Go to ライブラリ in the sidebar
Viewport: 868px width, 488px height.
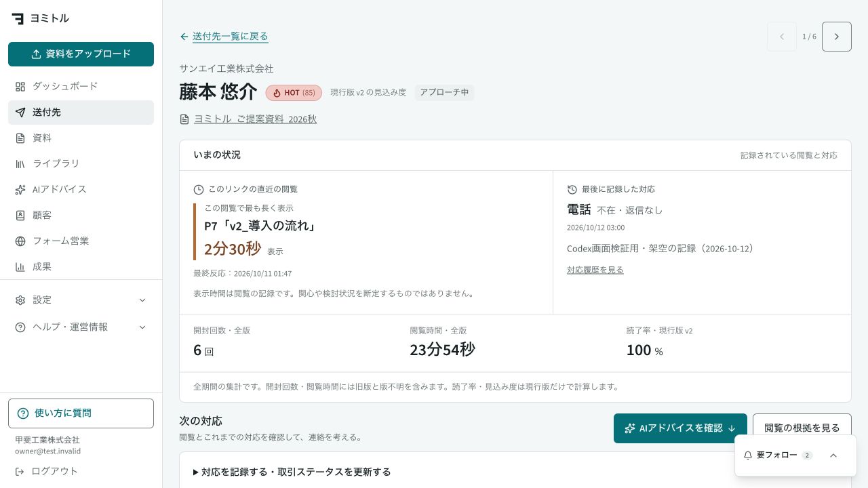pos(81,164)
